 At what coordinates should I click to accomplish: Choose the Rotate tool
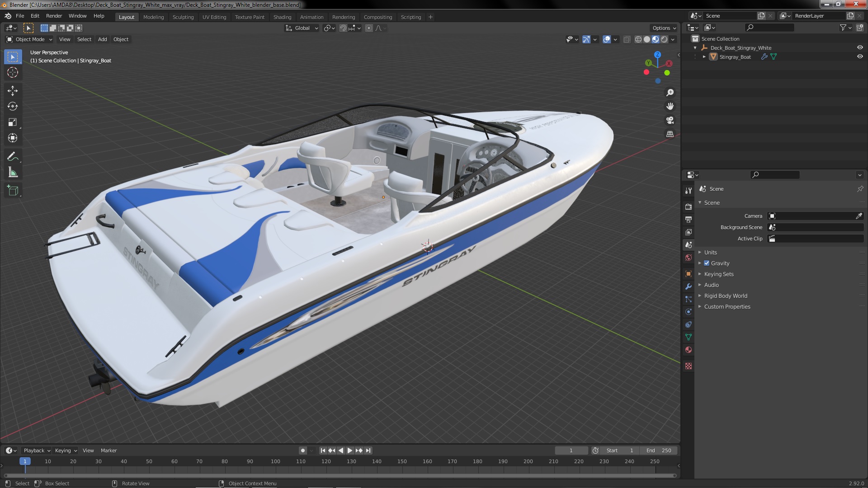(x=13, y=107)
